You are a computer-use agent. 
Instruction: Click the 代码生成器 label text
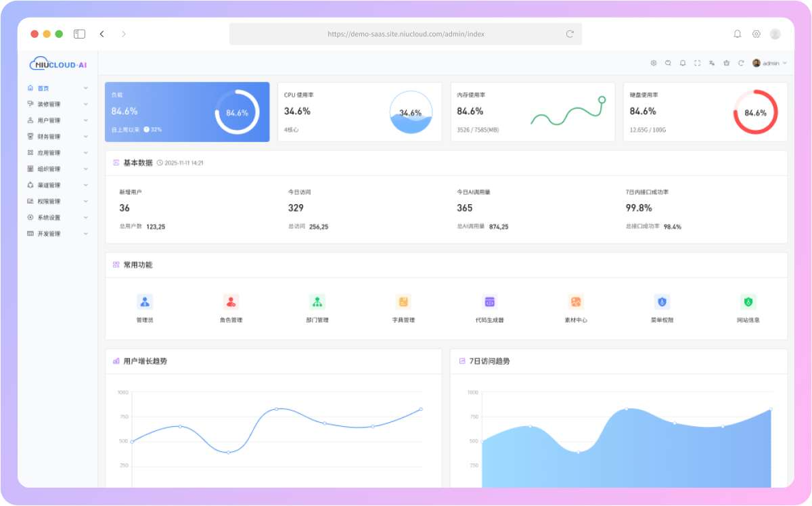[x=490, y=320]
